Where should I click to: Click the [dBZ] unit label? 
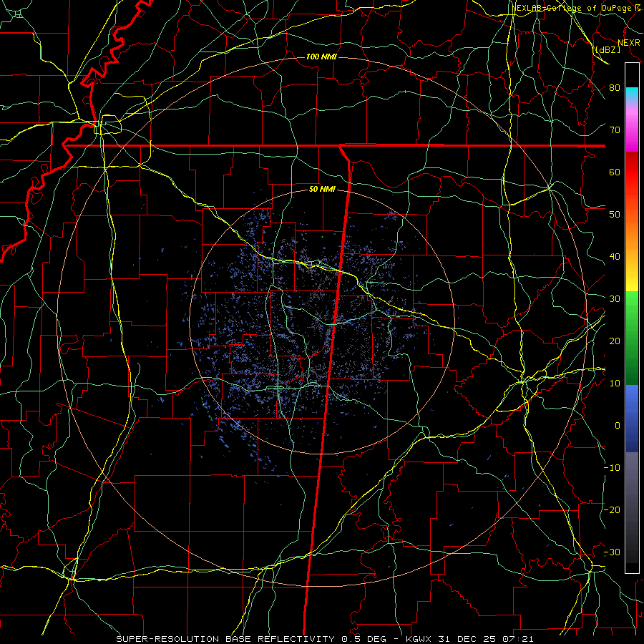pyautogui.click(x=608, y=49)
